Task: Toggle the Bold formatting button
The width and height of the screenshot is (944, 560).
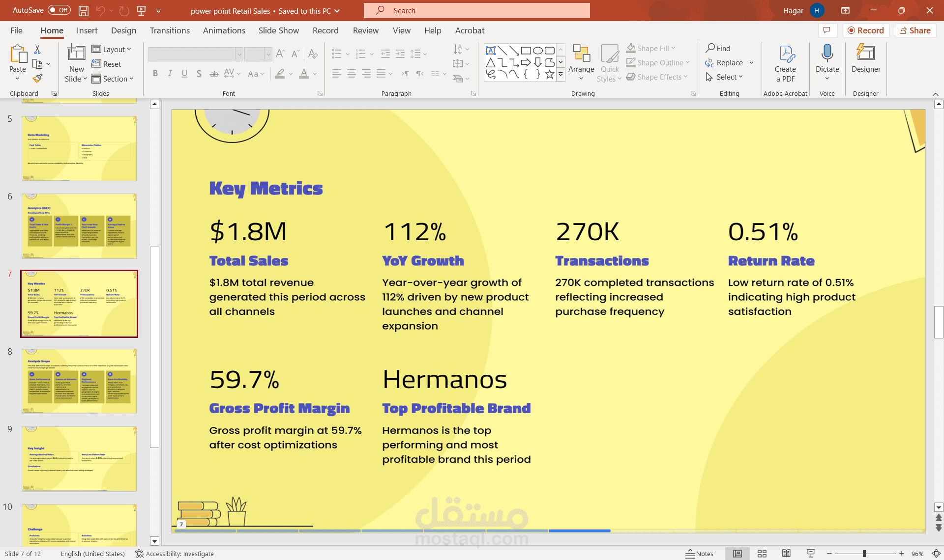Action: click(x=155, y=74)
